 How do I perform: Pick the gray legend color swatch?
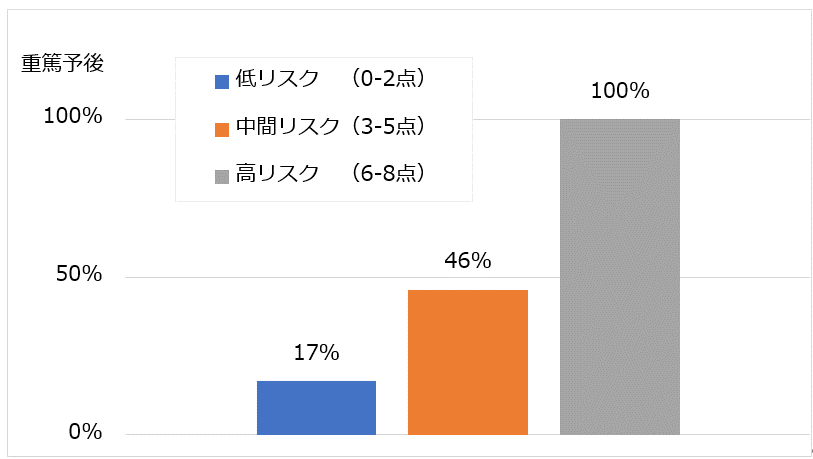point(222,176)
